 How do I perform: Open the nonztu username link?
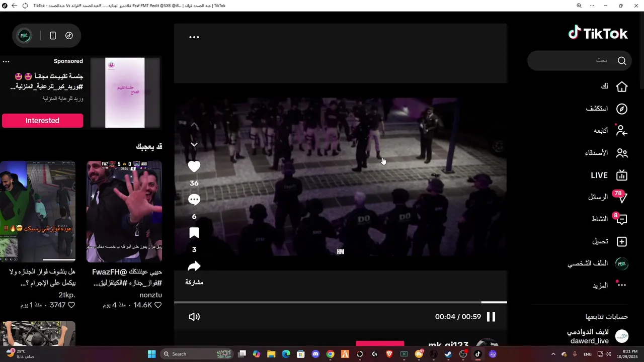click(x=150, y=295)
